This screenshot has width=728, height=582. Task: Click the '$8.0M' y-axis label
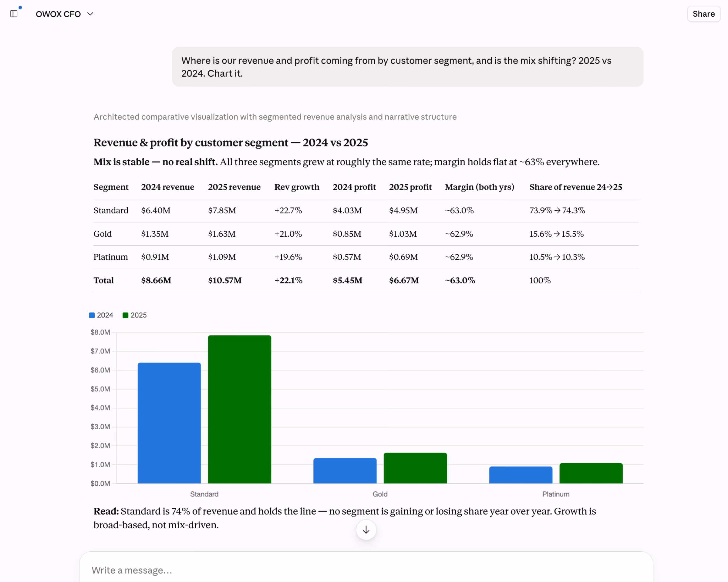tap(100, 332)
